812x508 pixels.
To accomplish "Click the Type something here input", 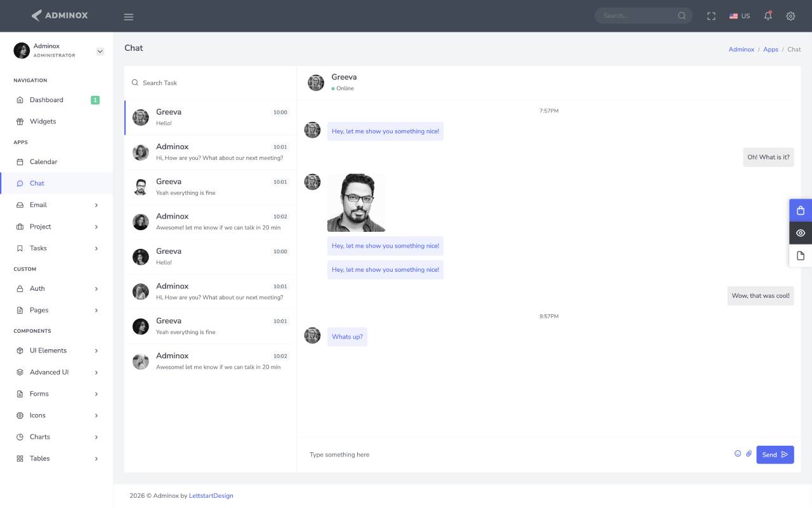I will click(x=517, y=455).
